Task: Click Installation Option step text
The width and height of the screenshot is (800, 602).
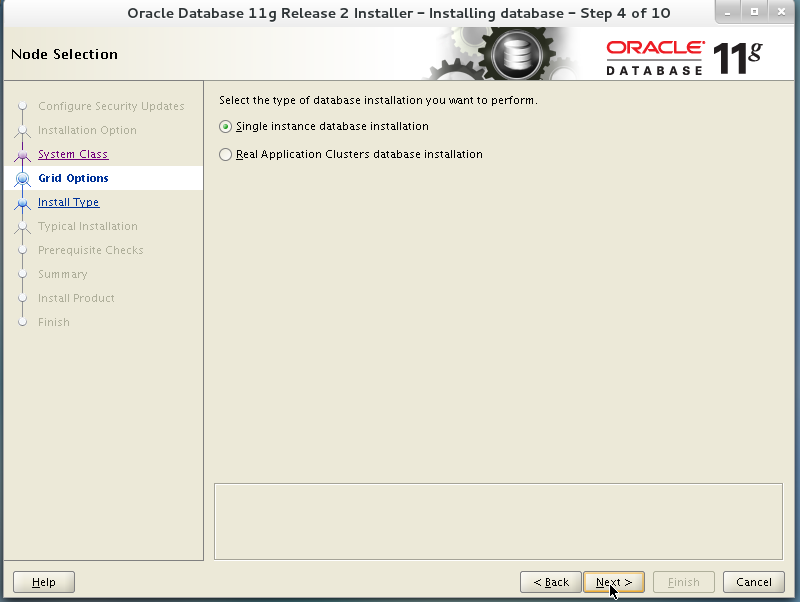Action: click(87, 130)
